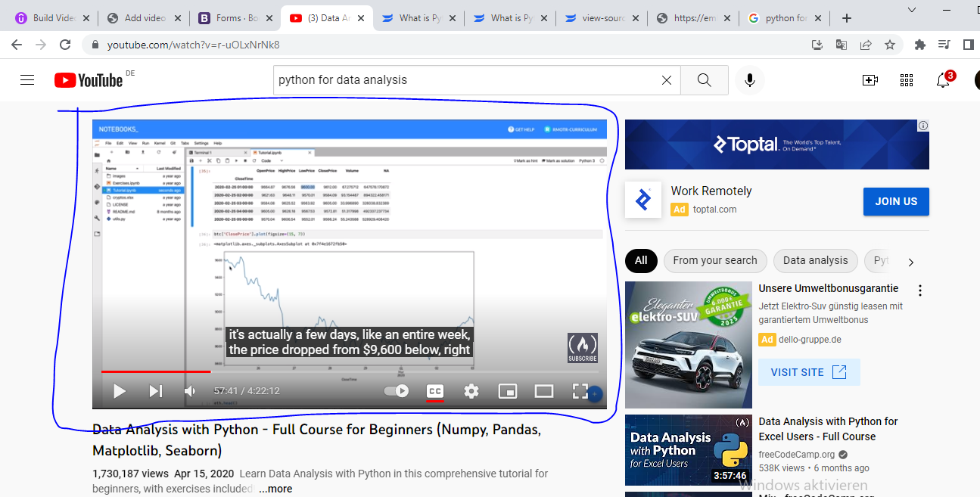The height and width of the screenshot is (497, 980).
Task: Click the VISIT SITE ad button
Action: (808, 372)
